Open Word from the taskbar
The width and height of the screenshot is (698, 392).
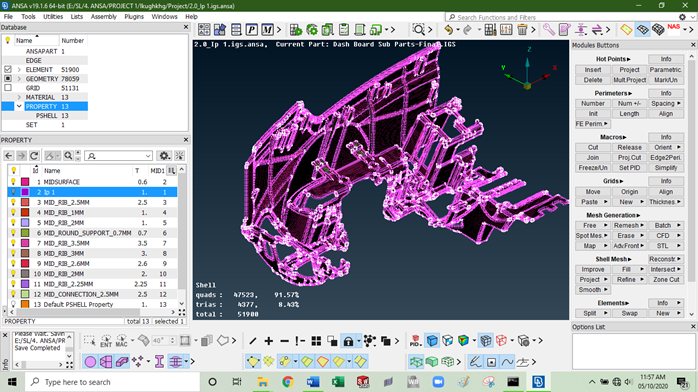click(313, 382)
